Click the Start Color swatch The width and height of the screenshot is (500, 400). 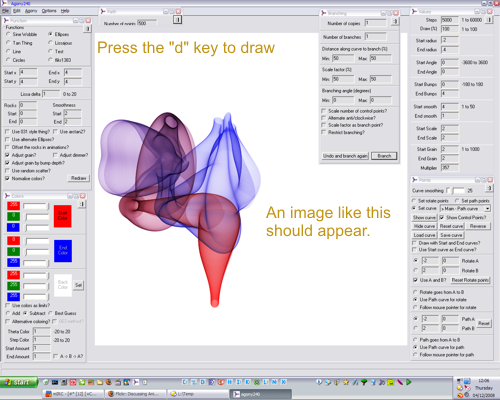coord(63,216)
